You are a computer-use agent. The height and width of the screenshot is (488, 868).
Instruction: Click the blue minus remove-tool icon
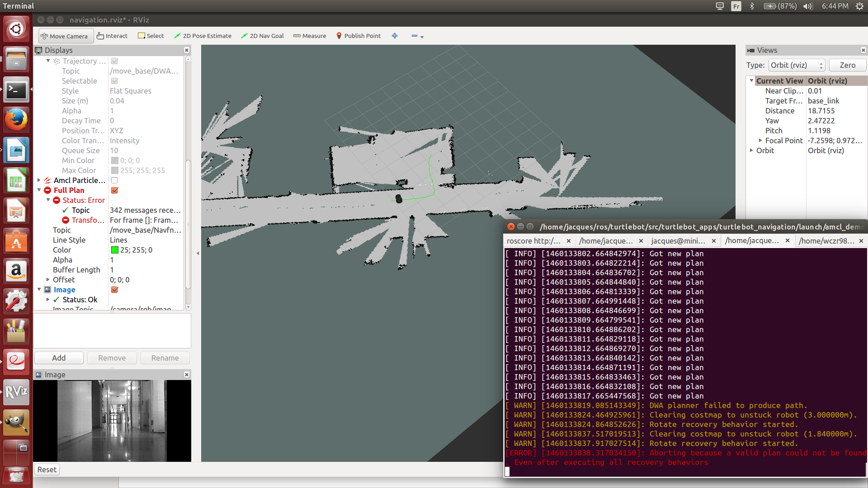coord(414,36)
